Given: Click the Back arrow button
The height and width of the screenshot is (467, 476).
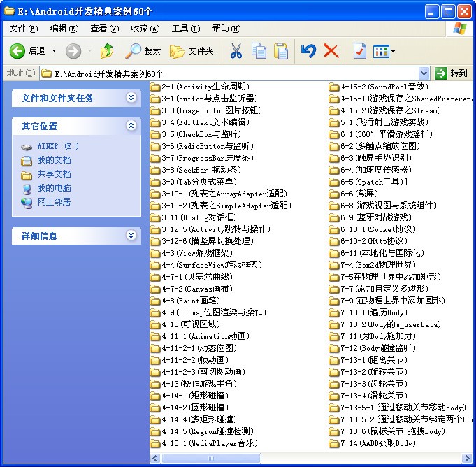Looking at the screenshot, I should (17, 51).
